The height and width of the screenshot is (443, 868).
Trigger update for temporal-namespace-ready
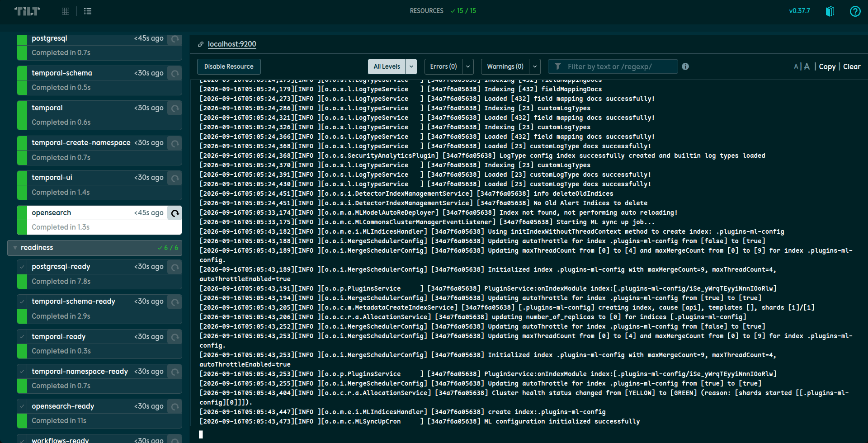(175, 372)
